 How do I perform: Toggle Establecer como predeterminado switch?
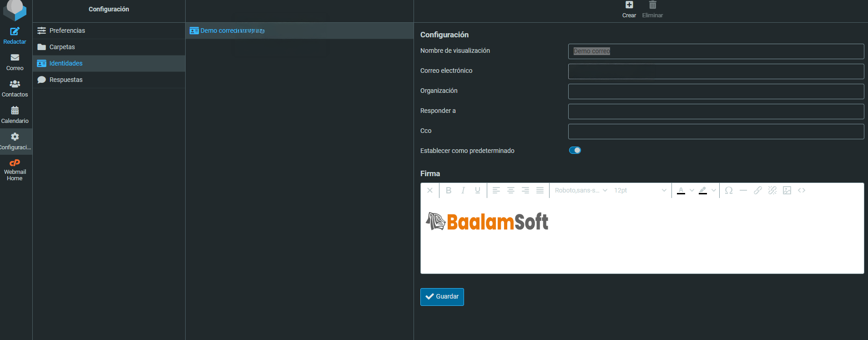pos(575,150)
